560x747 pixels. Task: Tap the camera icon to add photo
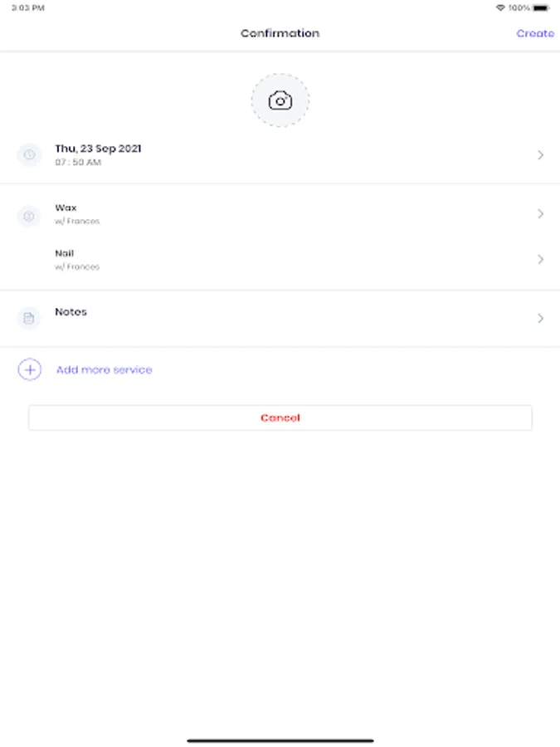(280, 101)
